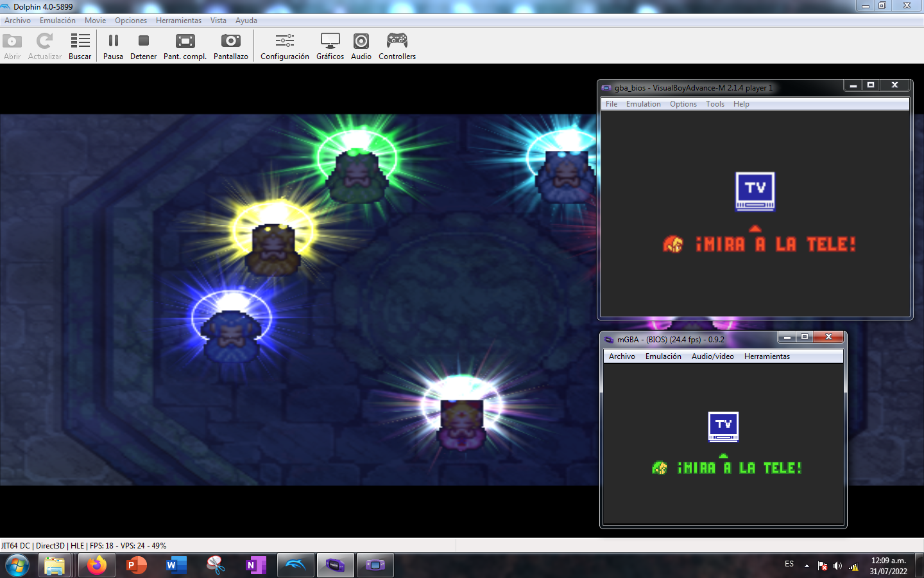Viewport: 924px width, 578px height.
Task: Click TV icon in VisualBoyAdvance-M screen
Action: [x=755, y=191]
